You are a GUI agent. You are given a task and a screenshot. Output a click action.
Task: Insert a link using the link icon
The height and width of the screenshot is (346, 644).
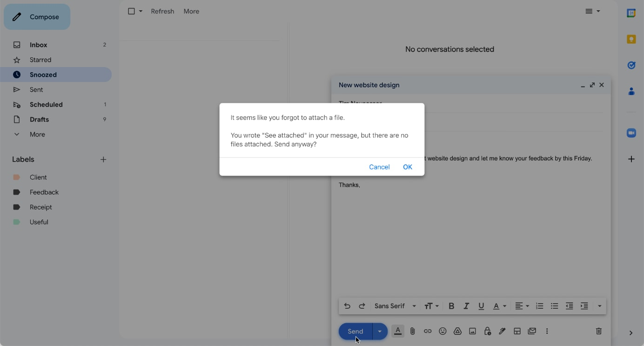[427, 331]
